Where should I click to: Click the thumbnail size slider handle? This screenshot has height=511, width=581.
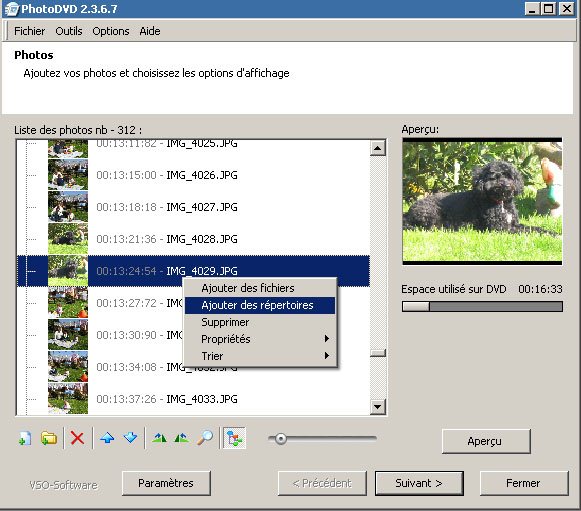tap(281, 439)
